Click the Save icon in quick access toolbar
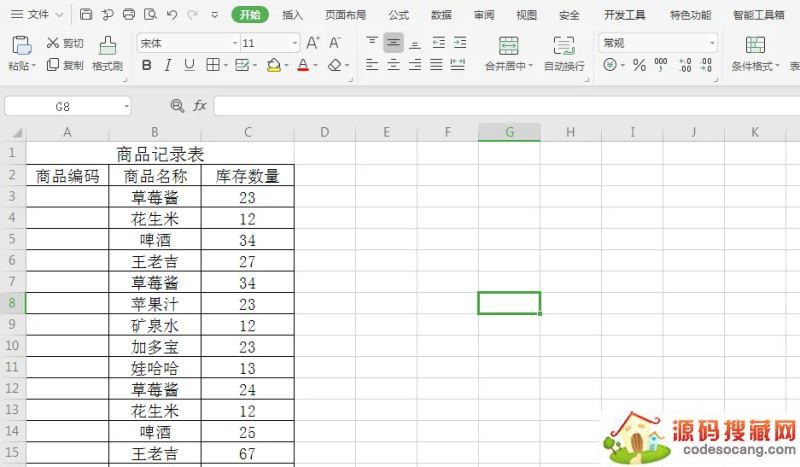The image size is (800, 467). click(86, 15)
